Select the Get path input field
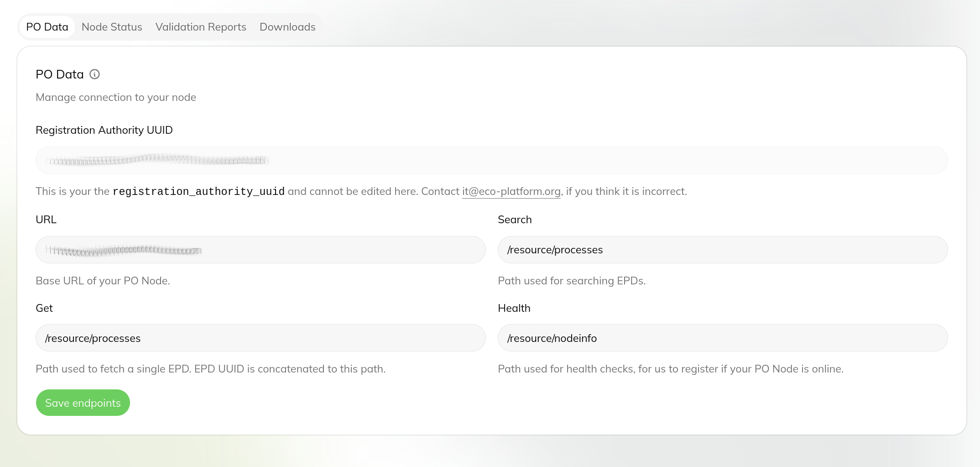The height and width of the screenshot is (467, 980). [261, 338]
